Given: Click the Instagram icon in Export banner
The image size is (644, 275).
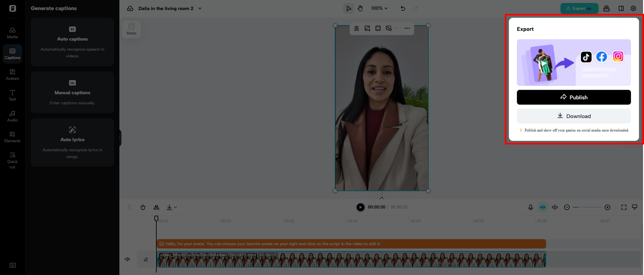Looking at the screenshot, I should point(618,57).
